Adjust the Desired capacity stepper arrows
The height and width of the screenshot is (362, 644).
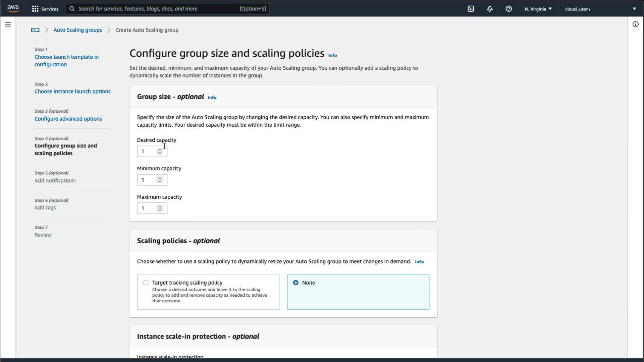[x=160, y=152]
